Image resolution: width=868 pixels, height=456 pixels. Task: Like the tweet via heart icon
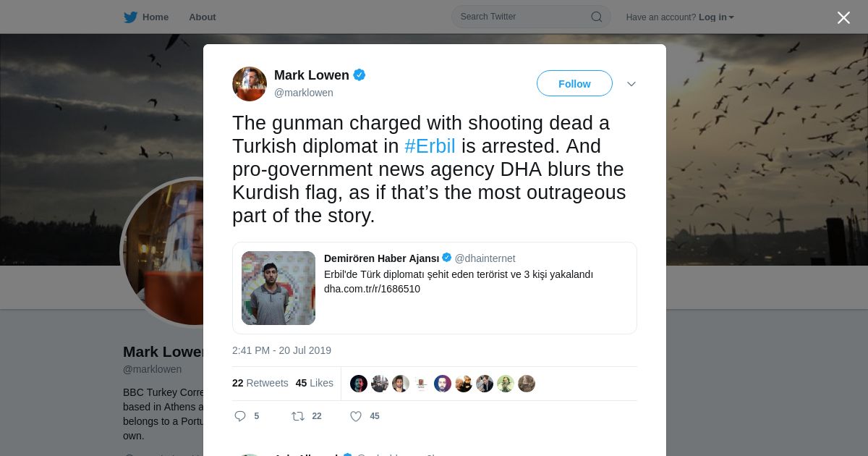pos(356,416)
